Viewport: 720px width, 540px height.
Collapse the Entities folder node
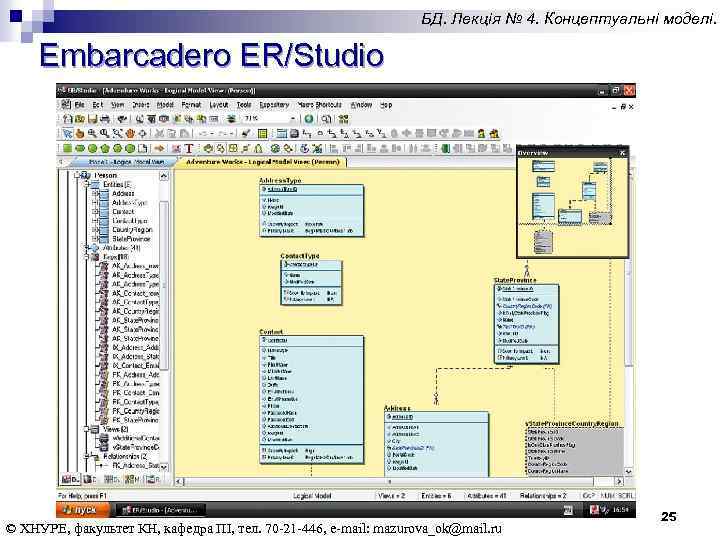tap(87, 185)
